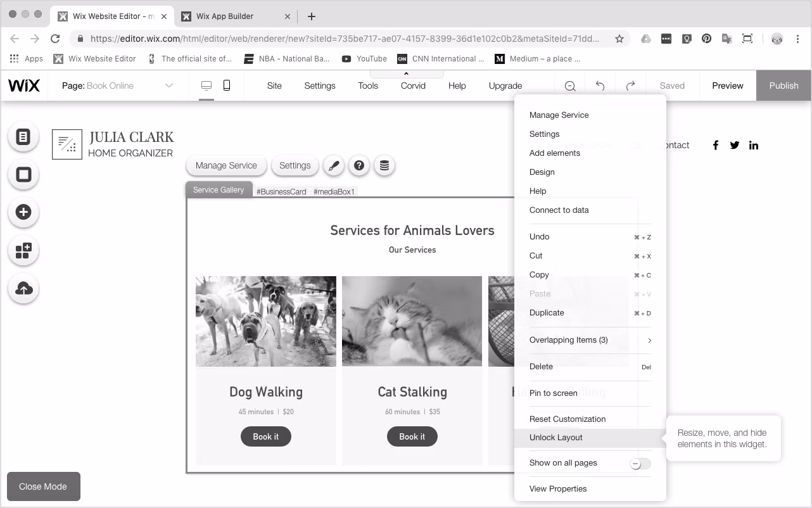Select the Cat Stalking service photo
The image size is (812, 508).
click(x=412, y=321)
